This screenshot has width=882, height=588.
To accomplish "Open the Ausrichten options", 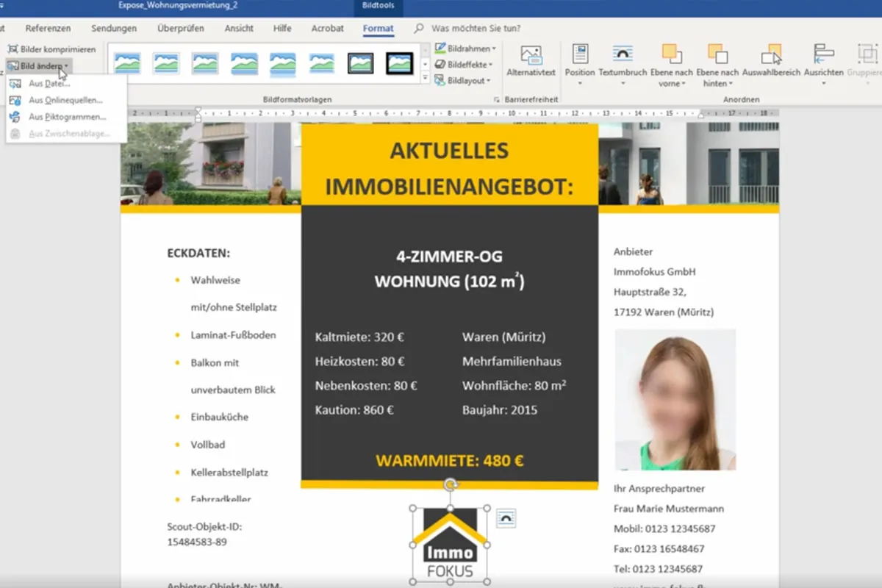I will pos(823,63).
